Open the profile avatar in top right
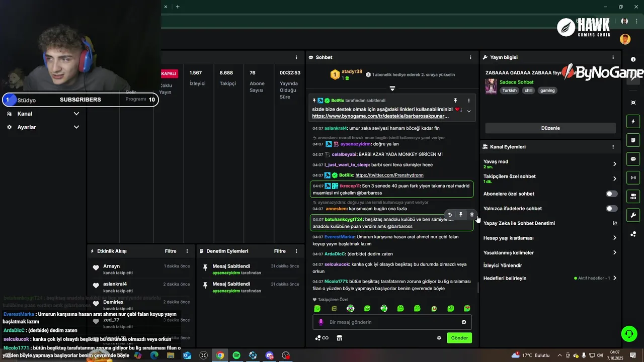 click(x=625, y=39)
